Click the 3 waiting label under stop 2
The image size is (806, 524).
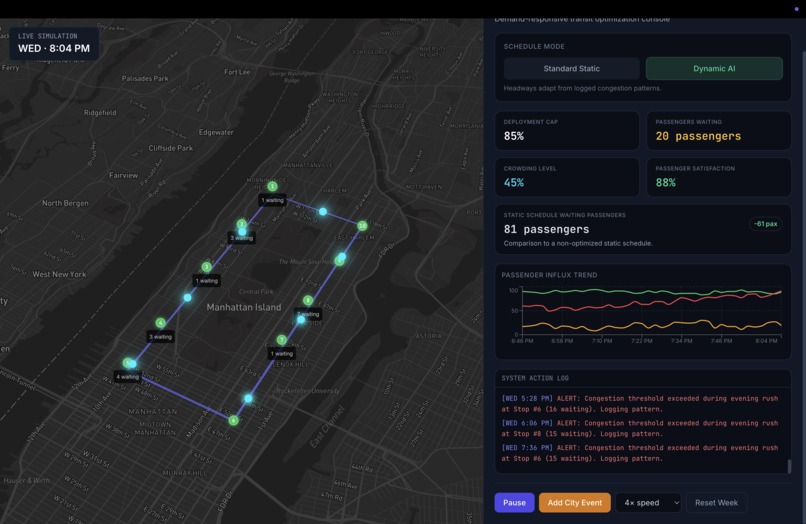point(242,238)
